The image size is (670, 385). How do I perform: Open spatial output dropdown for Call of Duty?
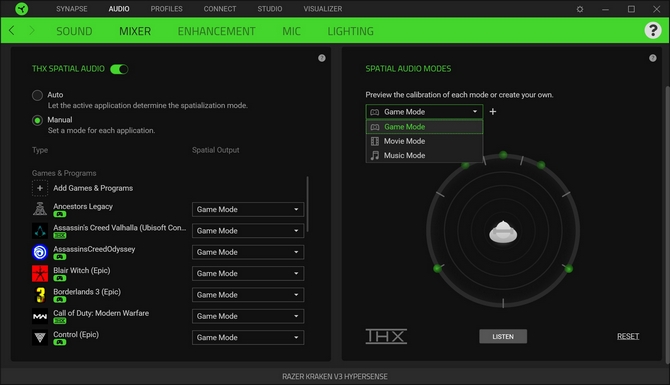click(x=248, y=316)
